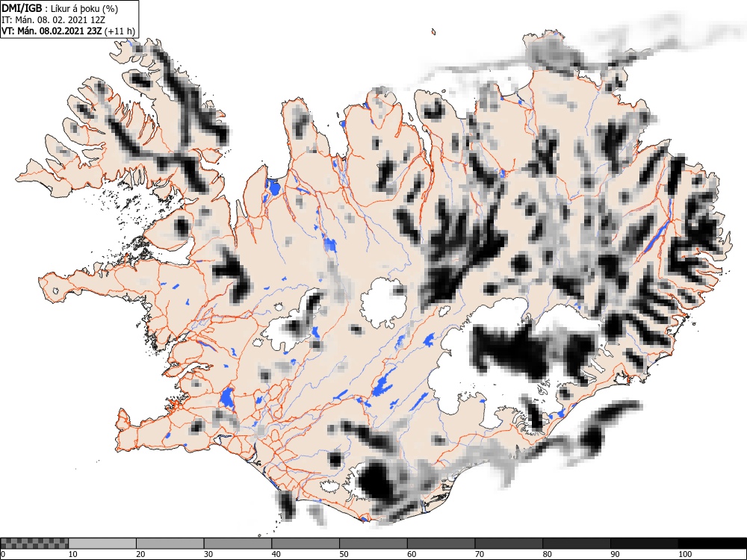
Task: Select the black legend swatch above label 100
Action: (712, 544)
